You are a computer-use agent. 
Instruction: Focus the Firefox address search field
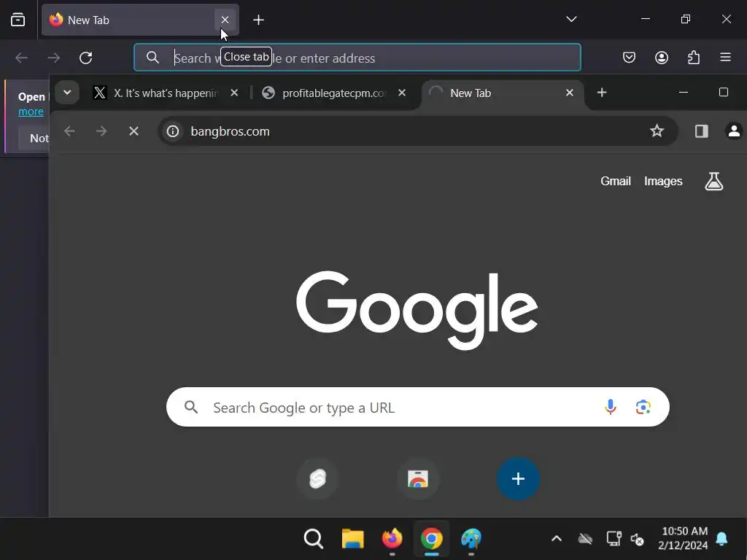pyautogui.click(x=357, y=58)
